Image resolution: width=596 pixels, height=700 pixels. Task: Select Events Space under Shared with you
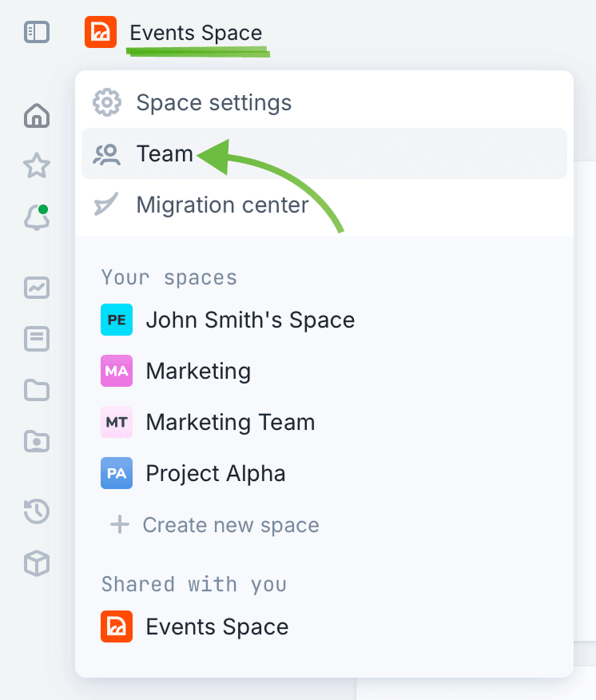tap(217, 627)
